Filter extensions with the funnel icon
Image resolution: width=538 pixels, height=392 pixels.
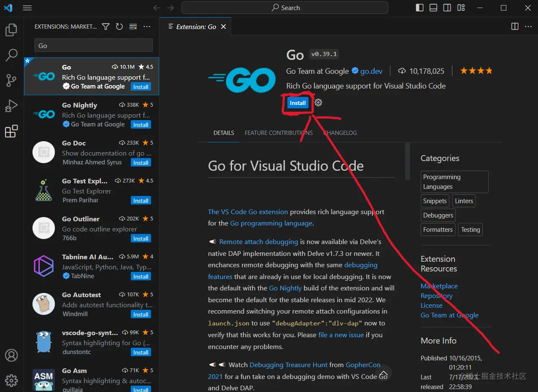[x=106, y=27]
